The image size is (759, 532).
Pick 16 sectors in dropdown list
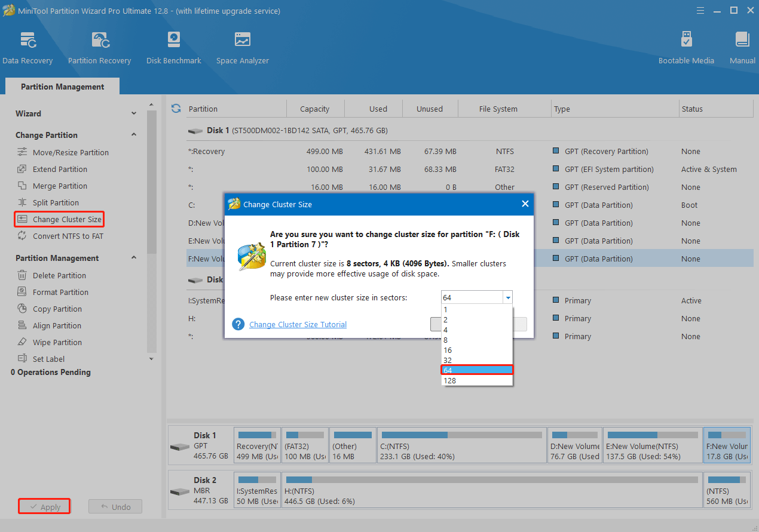point(477,350)
